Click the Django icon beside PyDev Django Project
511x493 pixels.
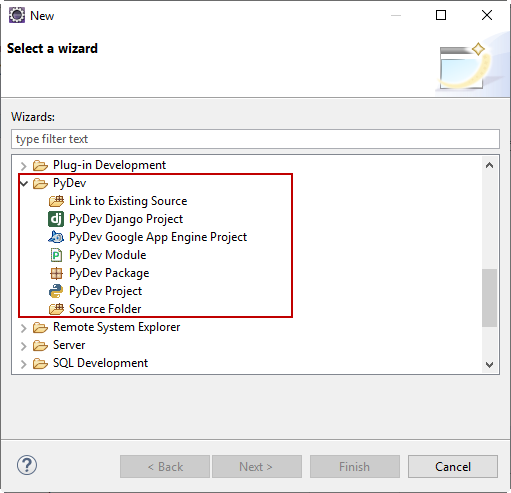point(56,219)
